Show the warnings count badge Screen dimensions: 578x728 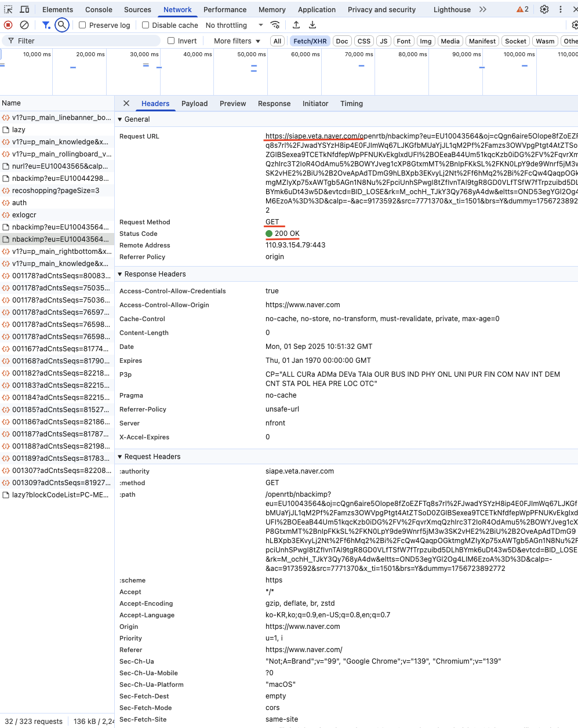pyautogui.click(x=523, y=9)
